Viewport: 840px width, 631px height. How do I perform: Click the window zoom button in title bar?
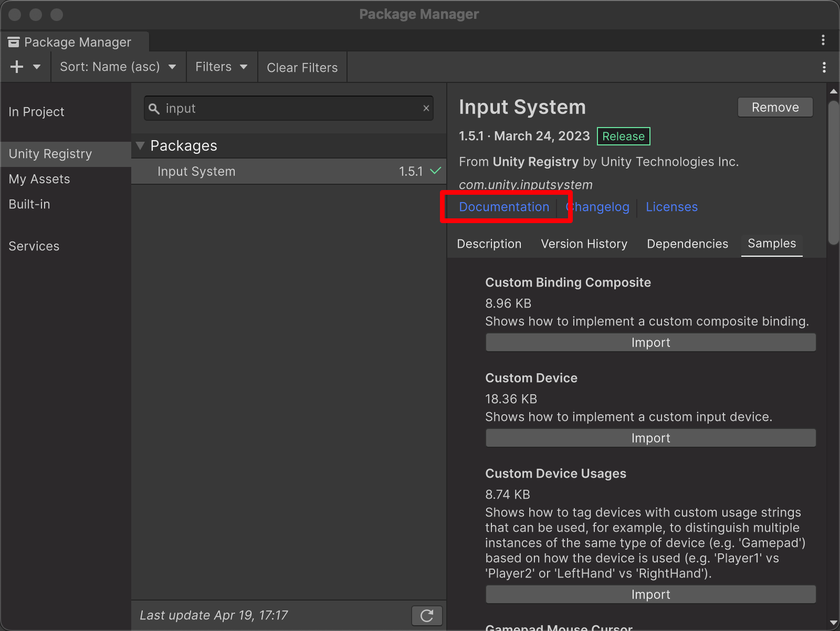(x=57, y=15)
